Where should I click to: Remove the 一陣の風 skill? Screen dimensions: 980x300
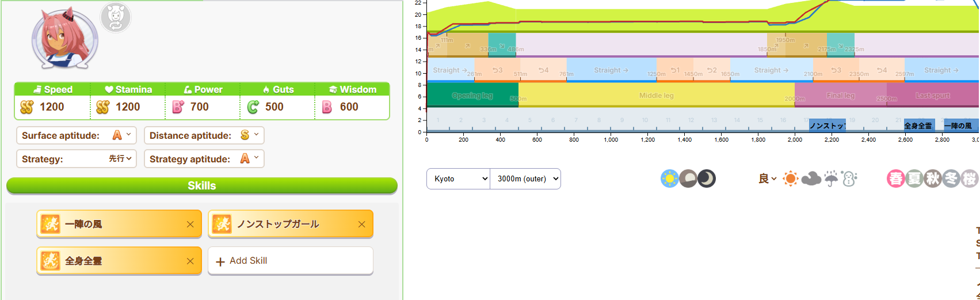coord(190,225)
